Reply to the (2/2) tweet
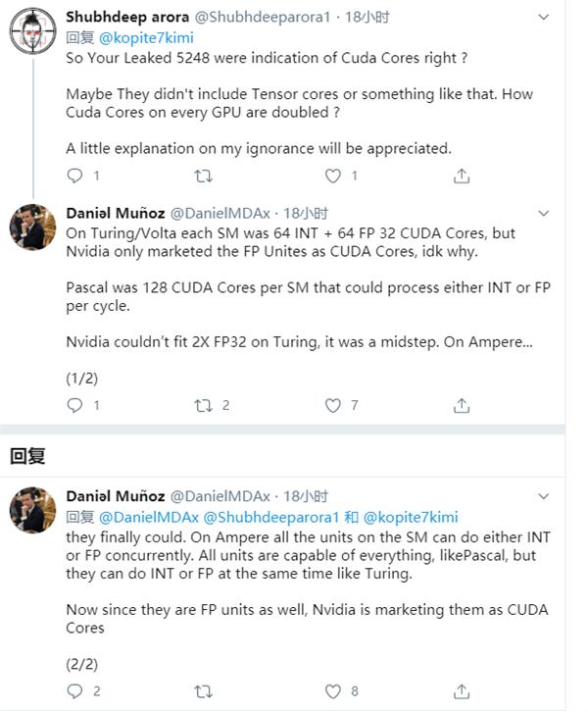 tap(74, 691)
